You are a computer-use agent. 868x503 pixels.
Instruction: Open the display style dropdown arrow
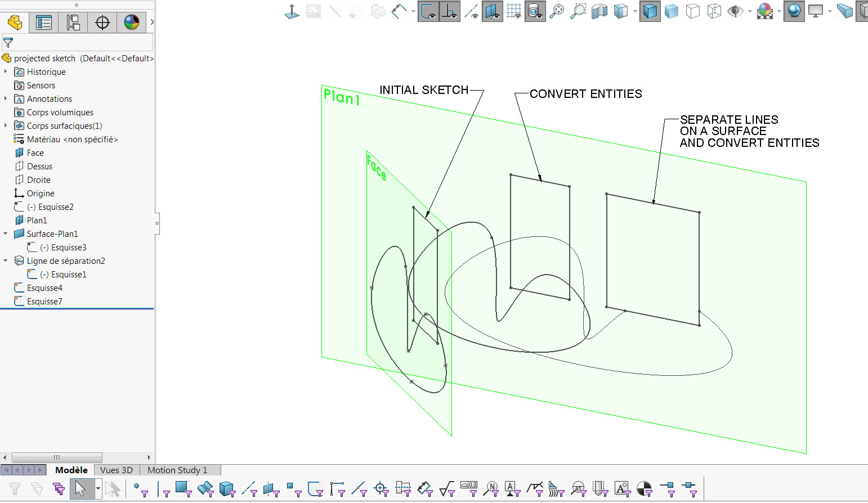click(635, 12)
